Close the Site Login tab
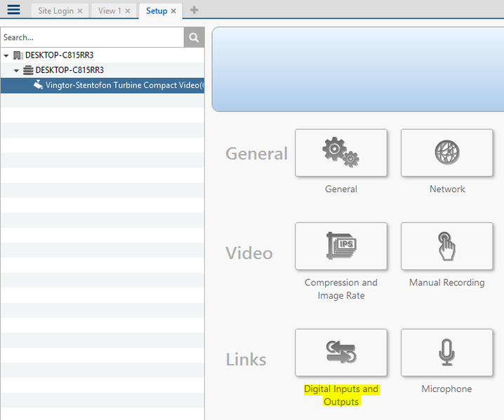Screen dimensions: 504x420 pyautogui.click(x=80, y=11)
